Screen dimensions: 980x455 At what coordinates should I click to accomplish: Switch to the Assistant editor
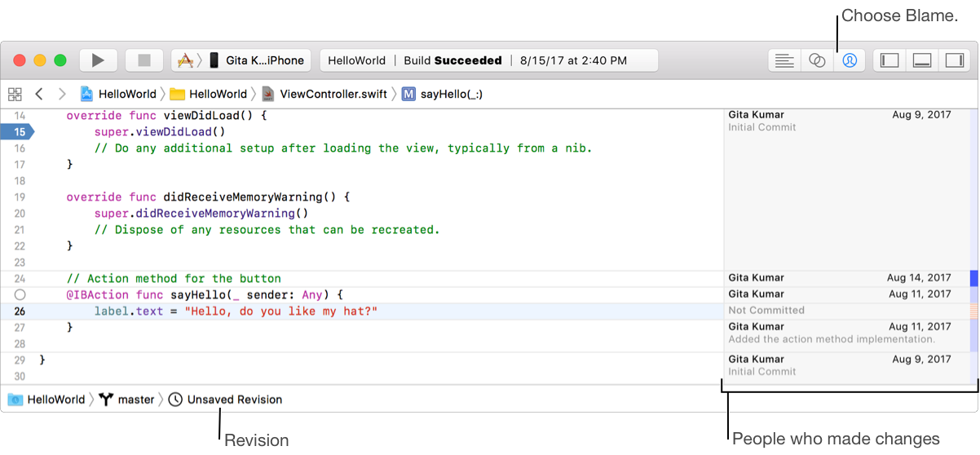pos(816,60)
